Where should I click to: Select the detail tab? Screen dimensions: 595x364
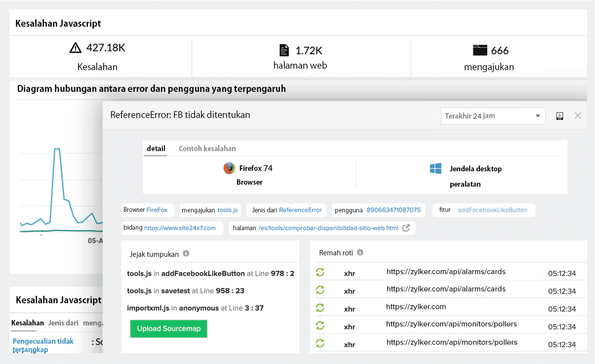(156, 148)
